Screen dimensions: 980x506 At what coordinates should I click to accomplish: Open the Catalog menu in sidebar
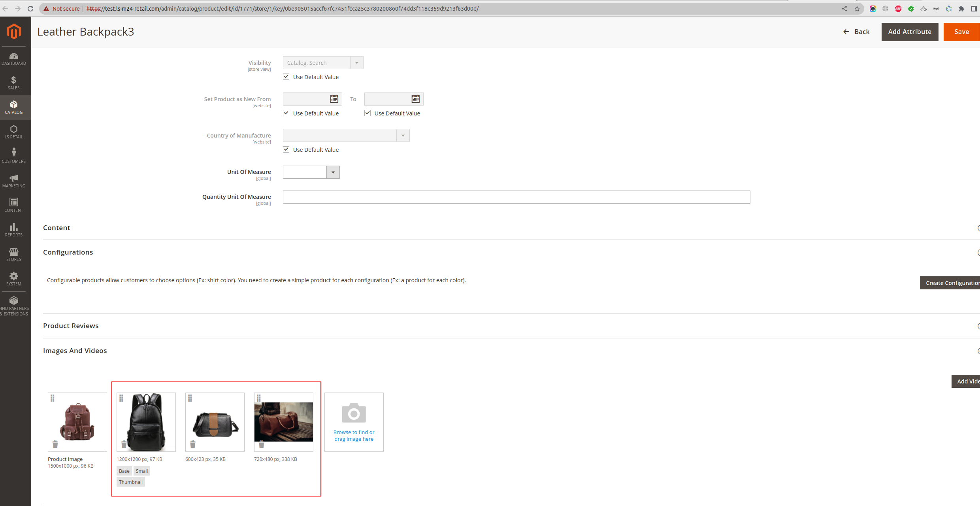(13, 107)
